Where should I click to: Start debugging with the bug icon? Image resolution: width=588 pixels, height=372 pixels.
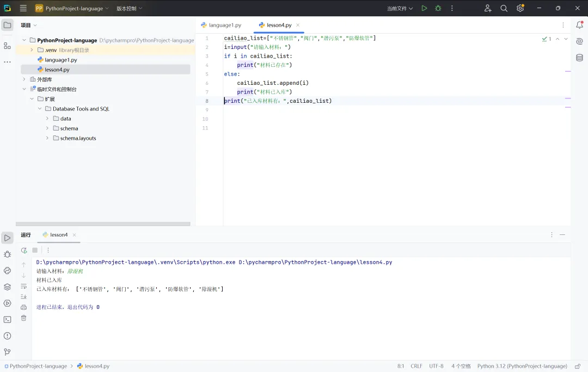(438, 8)
